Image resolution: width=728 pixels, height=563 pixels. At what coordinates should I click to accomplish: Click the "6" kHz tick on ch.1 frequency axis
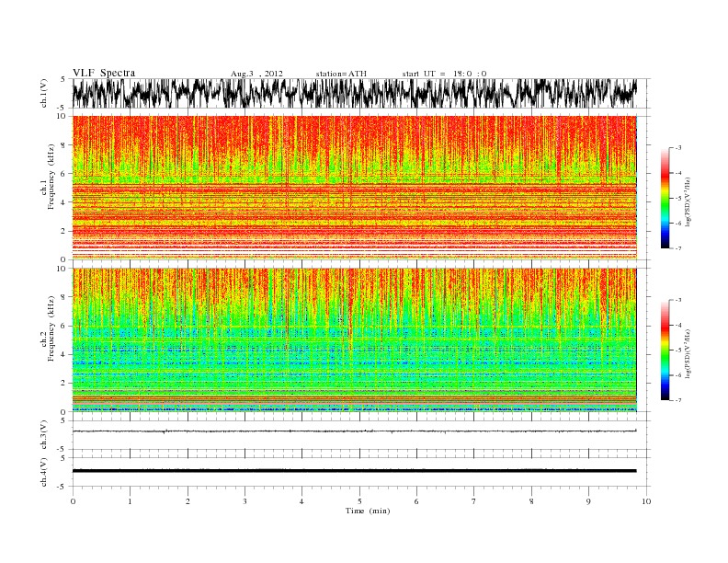[63, 173]
